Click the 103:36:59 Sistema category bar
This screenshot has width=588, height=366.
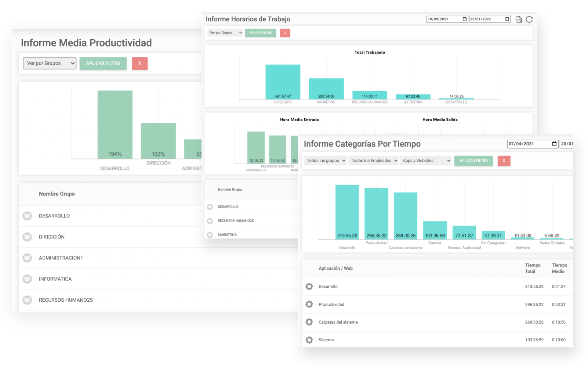[435, 230]
